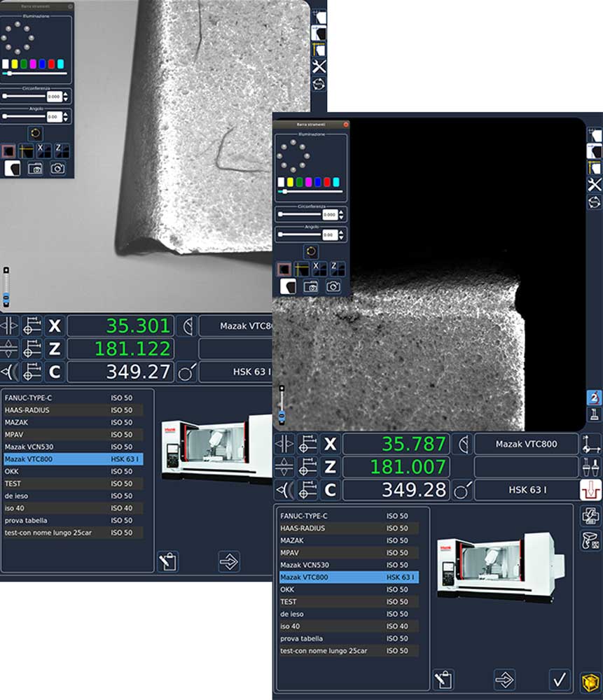Click the red tool holder icon beside HSK 63 I

(590, 490)
